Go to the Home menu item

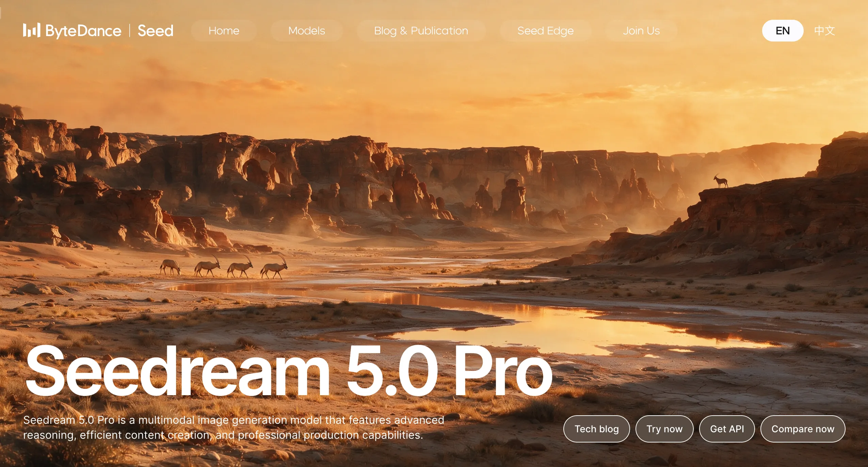click(224, 31)
